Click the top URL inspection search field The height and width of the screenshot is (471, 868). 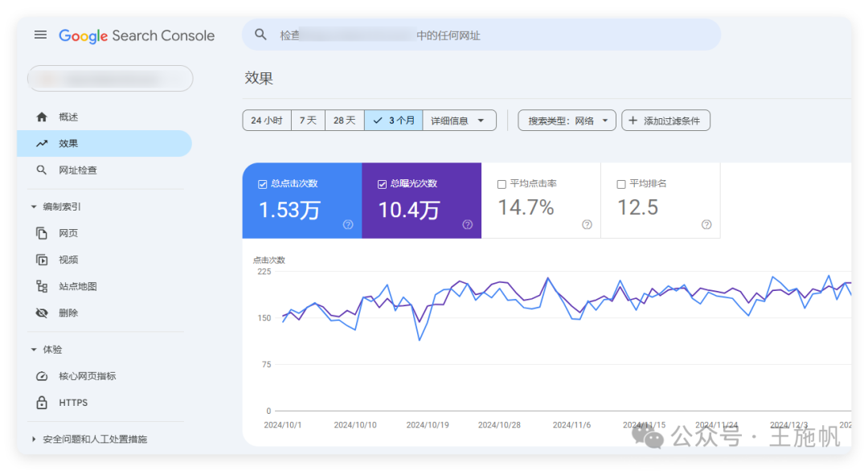tap(482, 35)
